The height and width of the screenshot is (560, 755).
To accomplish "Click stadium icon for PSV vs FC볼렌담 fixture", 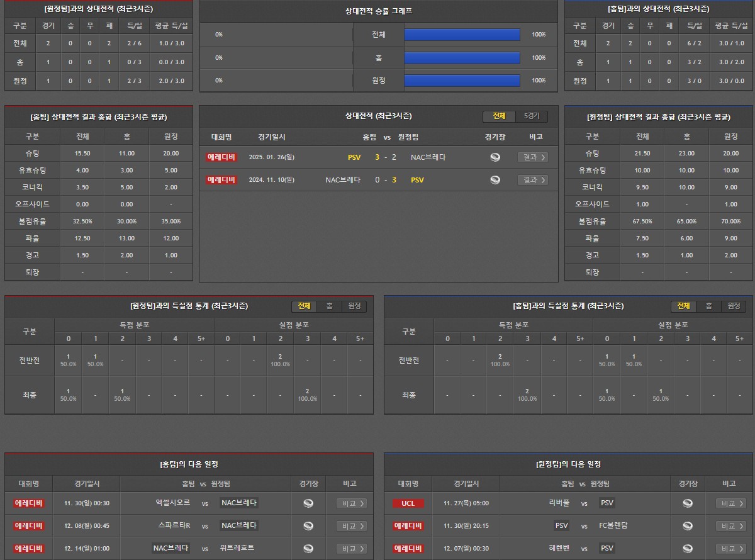I will [688, 526].
